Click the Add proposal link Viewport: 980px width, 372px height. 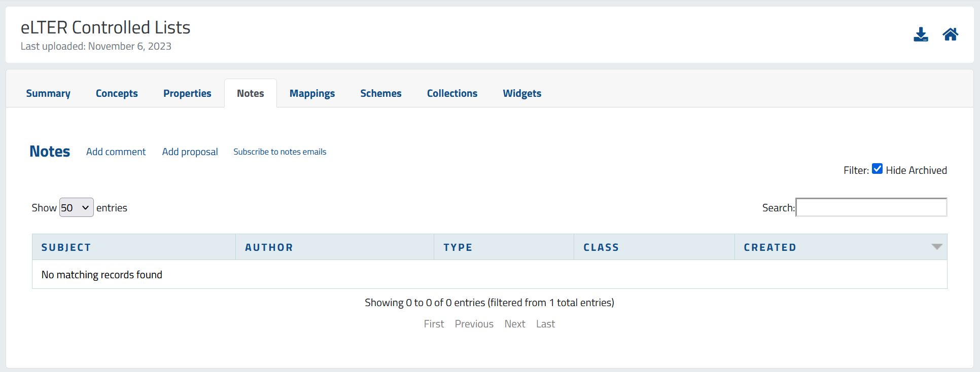(x=190, y=152)
